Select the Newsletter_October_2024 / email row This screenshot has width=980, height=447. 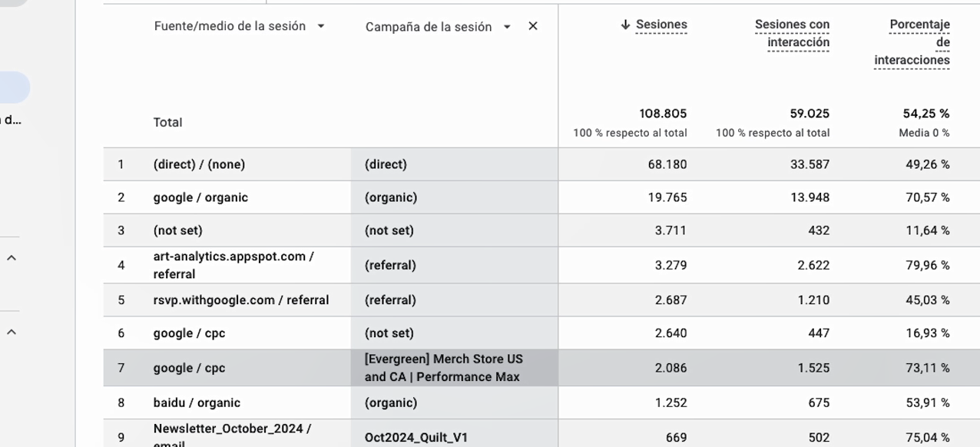(232, 435)
